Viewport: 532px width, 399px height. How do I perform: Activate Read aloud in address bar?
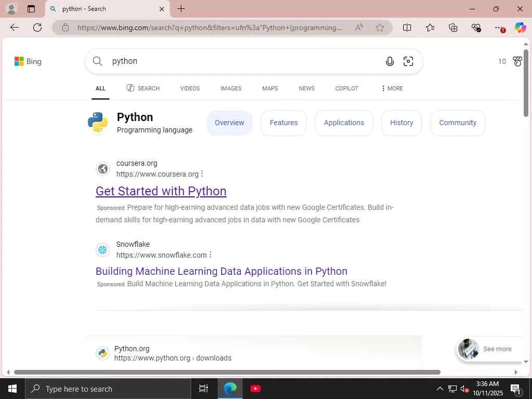[x=359, y=28]
